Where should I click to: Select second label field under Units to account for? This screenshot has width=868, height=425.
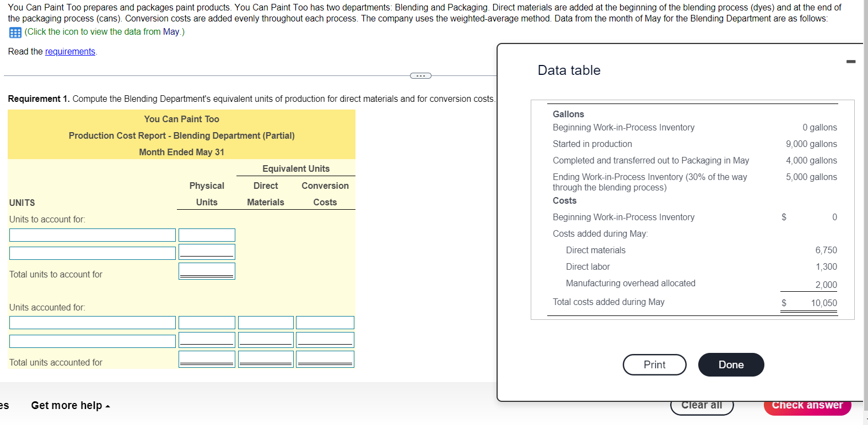coord(93,253)
